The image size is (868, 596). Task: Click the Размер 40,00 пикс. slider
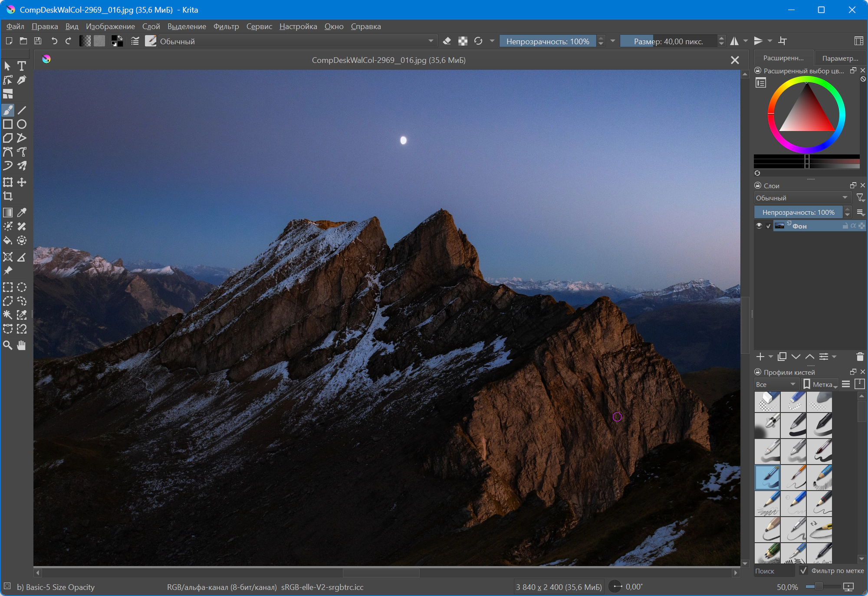pyautogui.click(x=668, y=41)
